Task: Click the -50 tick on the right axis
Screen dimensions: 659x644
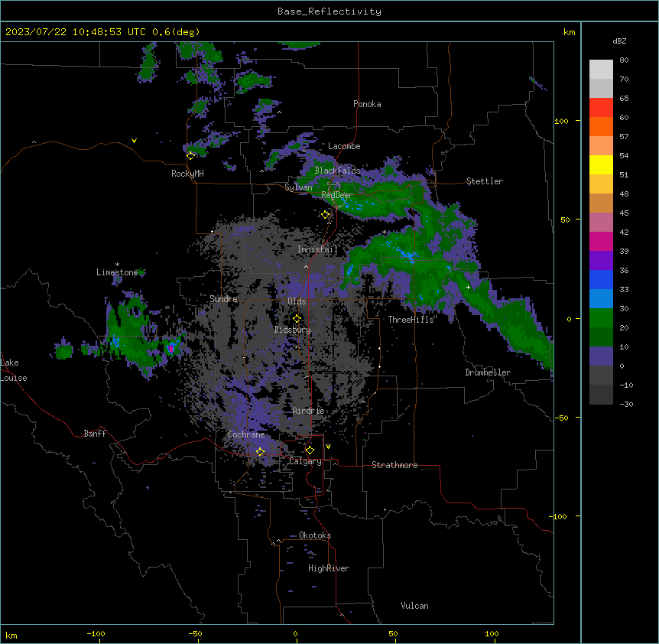Action: pyautogui.click(x=561, y=418)
